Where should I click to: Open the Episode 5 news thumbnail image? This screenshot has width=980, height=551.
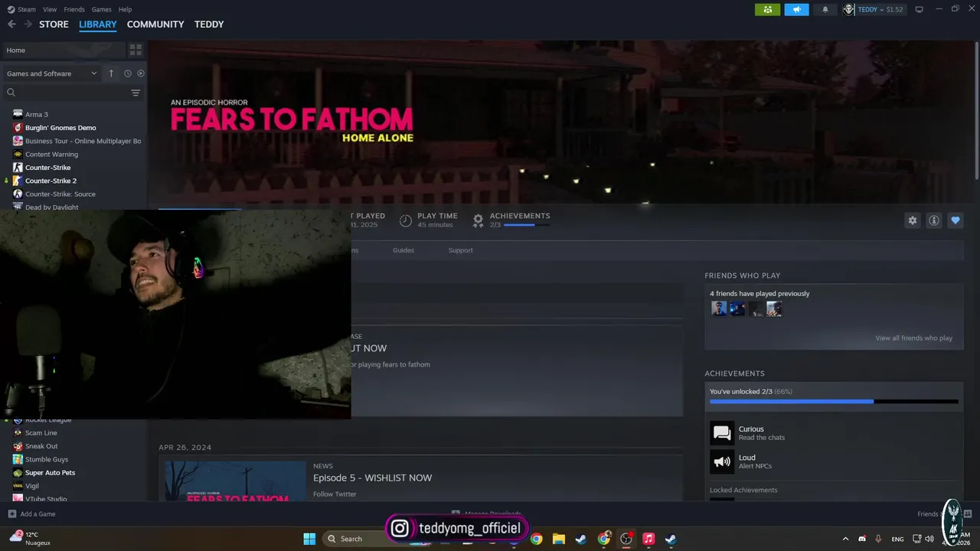pos(235,481)
